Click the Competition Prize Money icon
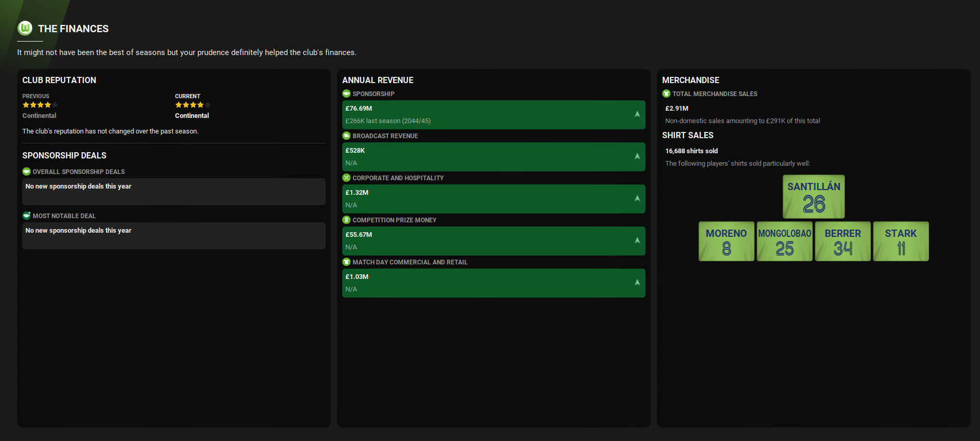The width and height of the screenshot is (980, 441). pos(346,220)
